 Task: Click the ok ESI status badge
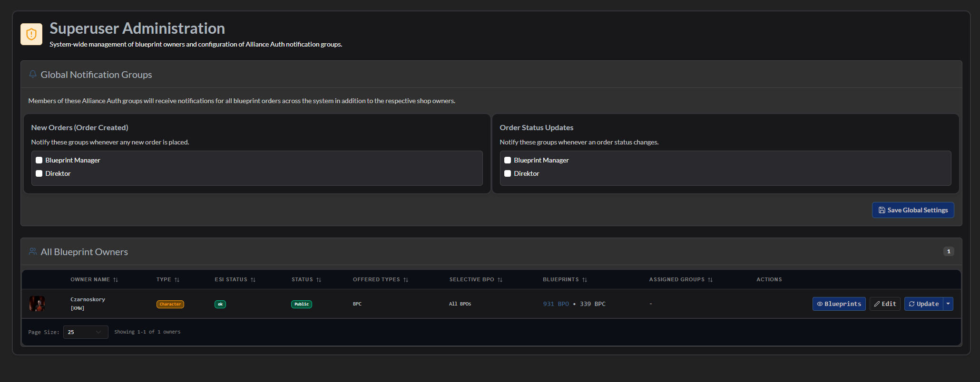point(220,304)
